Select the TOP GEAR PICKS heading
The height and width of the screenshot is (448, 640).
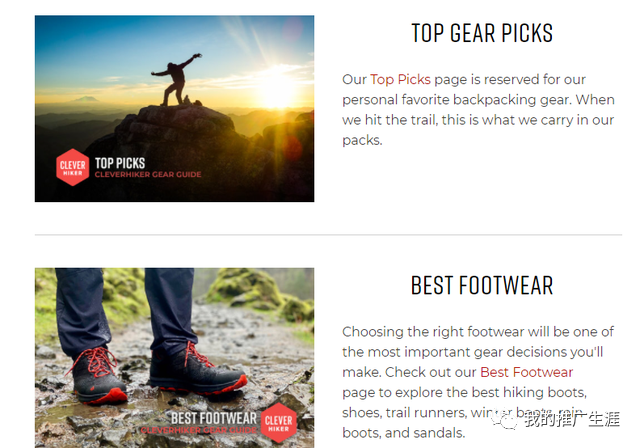point(482,33)
